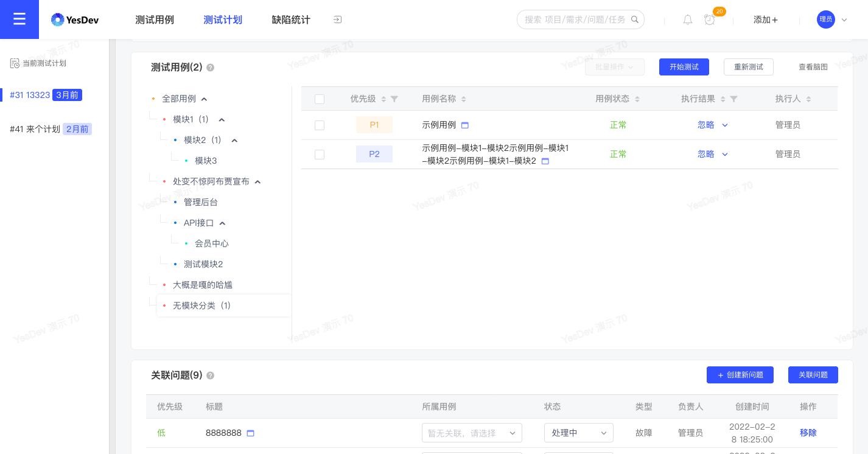Open the 测试用例 menu item
The height and width of the screenshot is (454, 868).
tap(155, 19)
